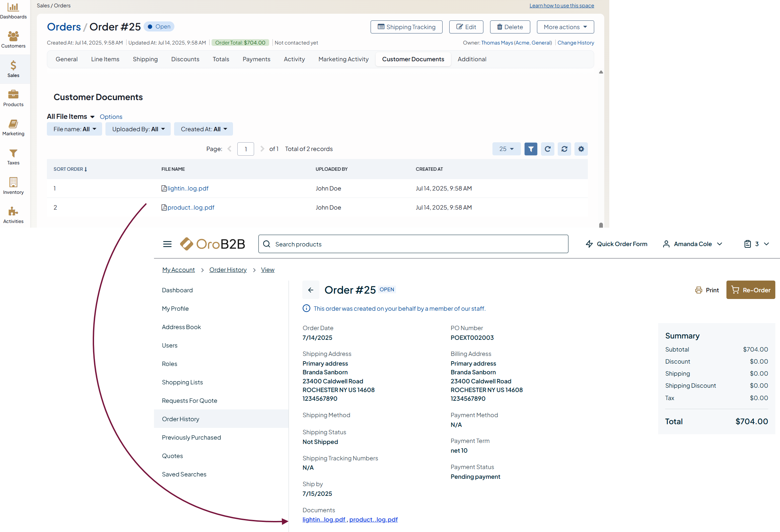Toggle the grid filter funnel button

click(x=530, y=149)
